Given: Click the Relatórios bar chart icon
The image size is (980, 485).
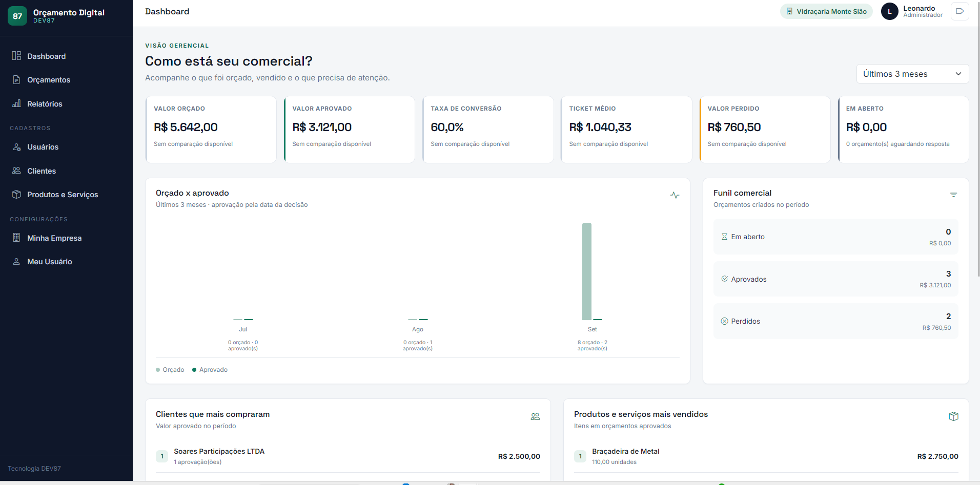Looking at the screenshot, I should point(16,103).
